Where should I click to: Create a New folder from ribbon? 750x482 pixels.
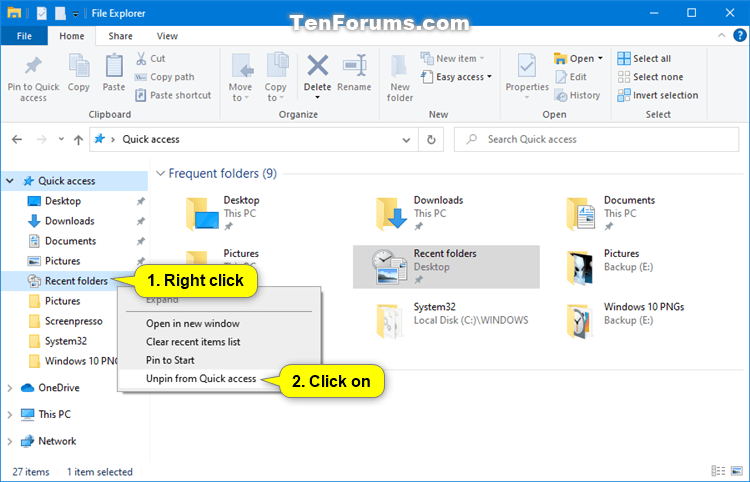400,78
